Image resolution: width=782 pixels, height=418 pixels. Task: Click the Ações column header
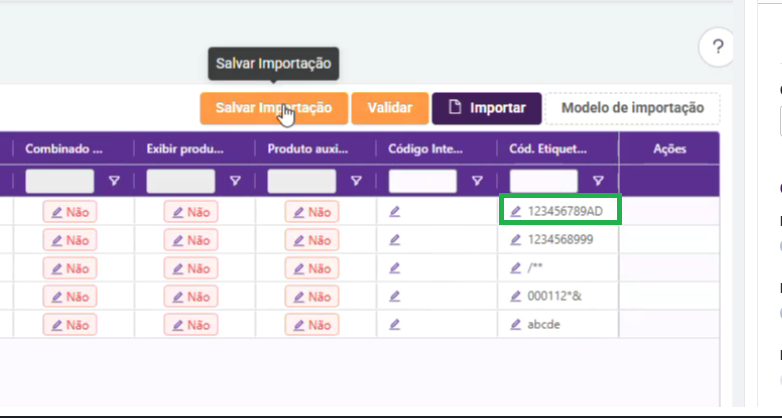coord(669,149)
